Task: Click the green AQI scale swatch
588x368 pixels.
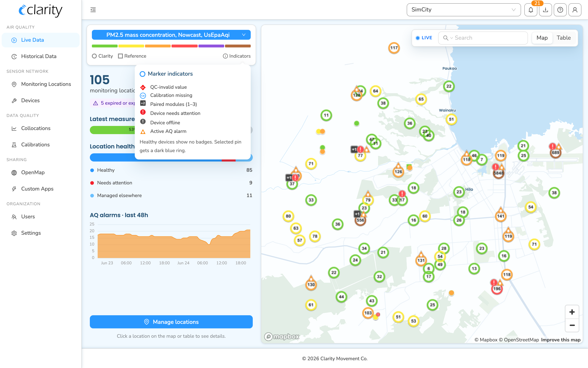Action: (105, 46)
